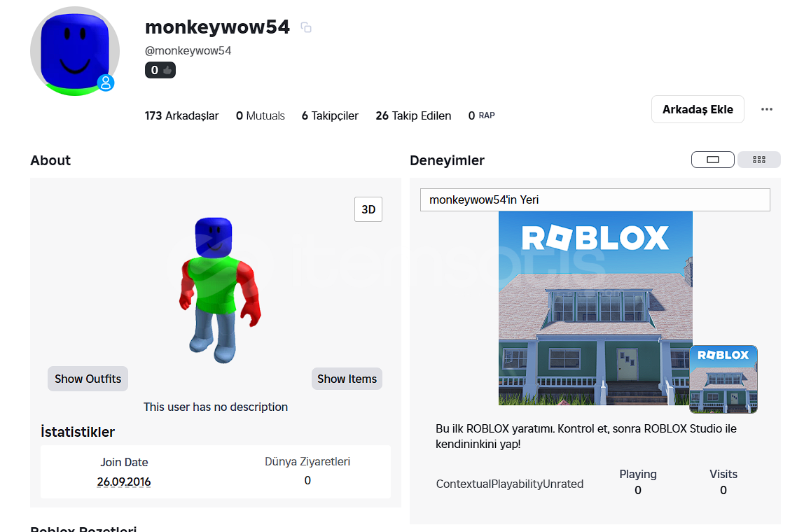The height and width of the screenshot is (532, 790).
Task: Open the 26 Takip Edilen list
Action: [413, 116]
